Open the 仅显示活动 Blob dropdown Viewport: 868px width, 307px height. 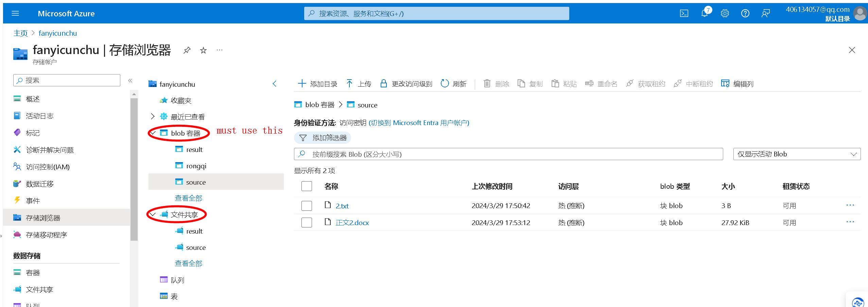point(797,154)
